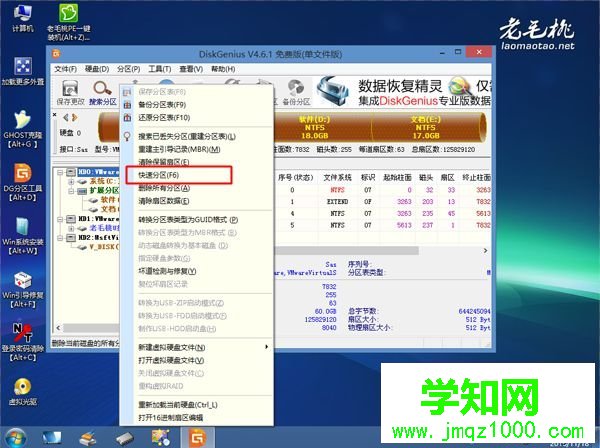600x448 pixels.
Task: Select HD0:VMware disk in tree
Action: (98, 172)
